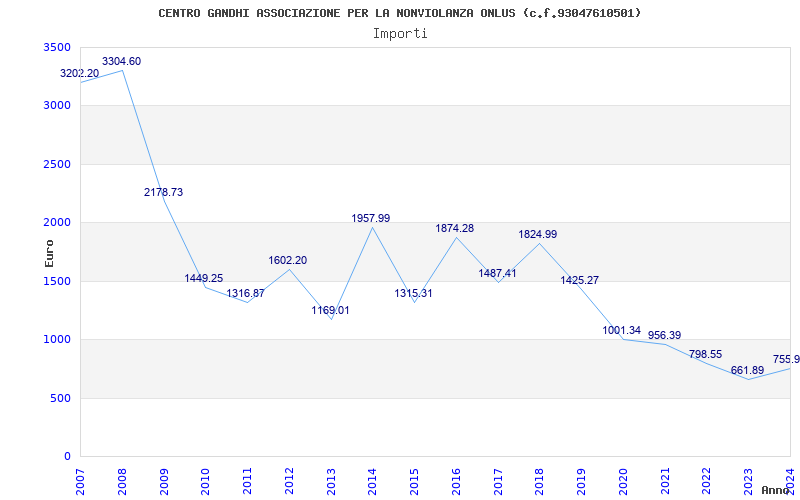Click the data label 798.55
The image size is (800, 500).
[705, 354]
